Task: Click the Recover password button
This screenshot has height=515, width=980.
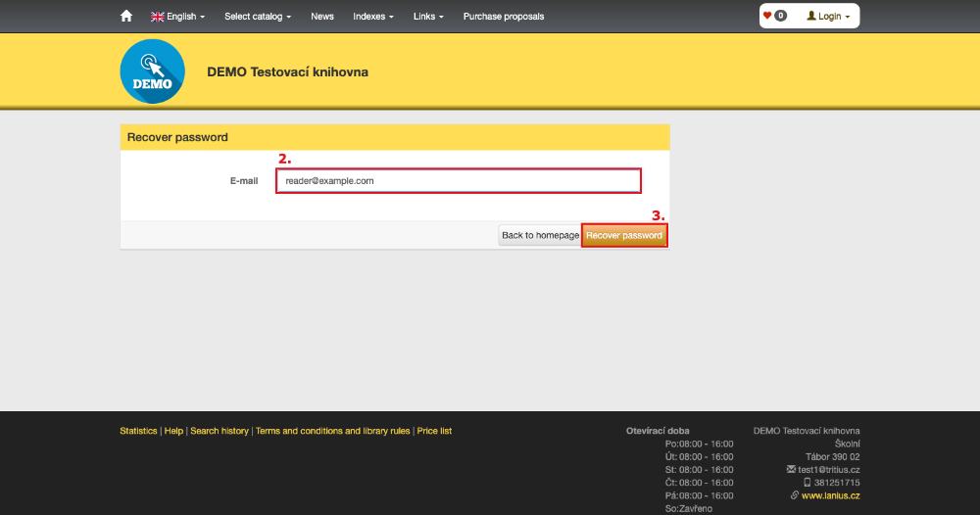Action: point(624,235)
